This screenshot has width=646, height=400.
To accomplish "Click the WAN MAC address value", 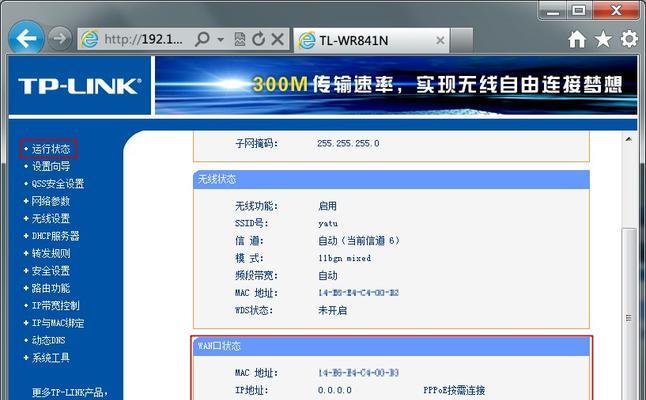I will pyautogui.click(x=358, y=373).
